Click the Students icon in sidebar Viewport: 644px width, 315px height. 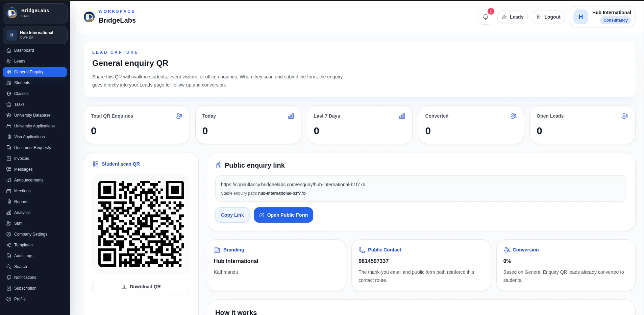click(9, 83)
